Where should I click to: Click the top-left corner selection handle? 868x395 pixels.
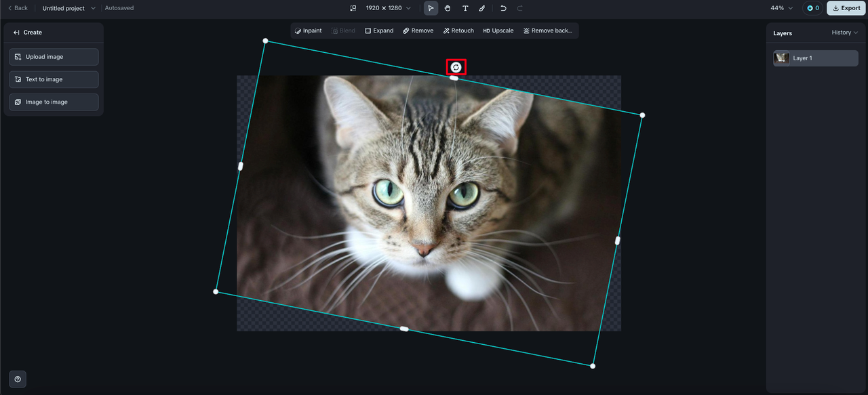point(265,41)
